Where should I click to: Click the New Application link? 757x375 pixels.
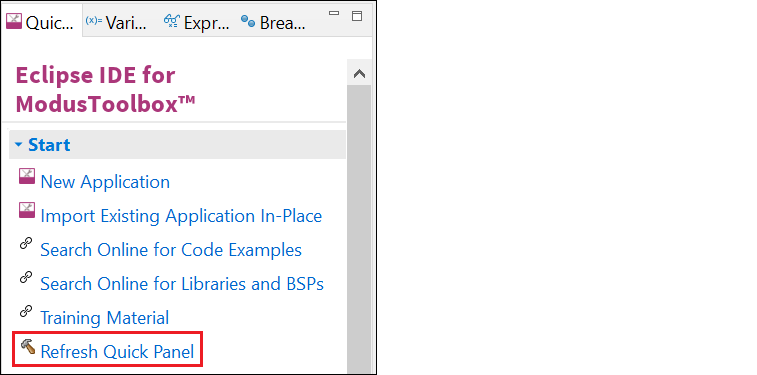[x=105, y=181]
